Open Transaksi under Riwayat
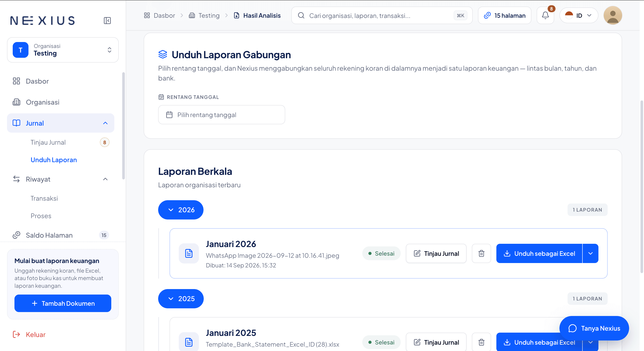 44,198
